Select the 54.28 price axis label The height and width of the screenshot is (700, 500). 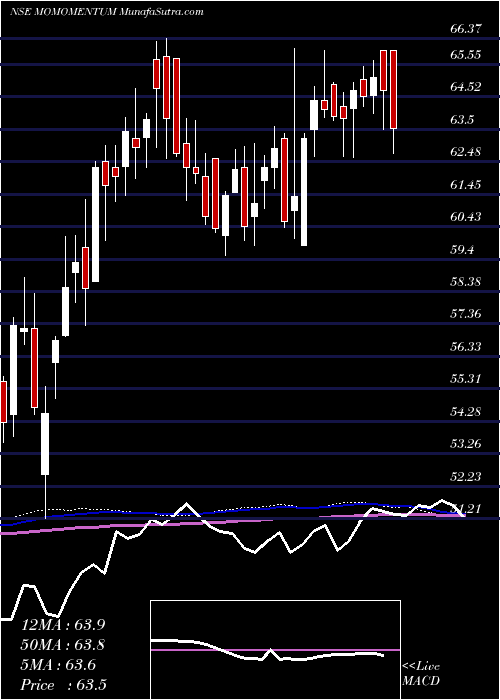point(466,412)
